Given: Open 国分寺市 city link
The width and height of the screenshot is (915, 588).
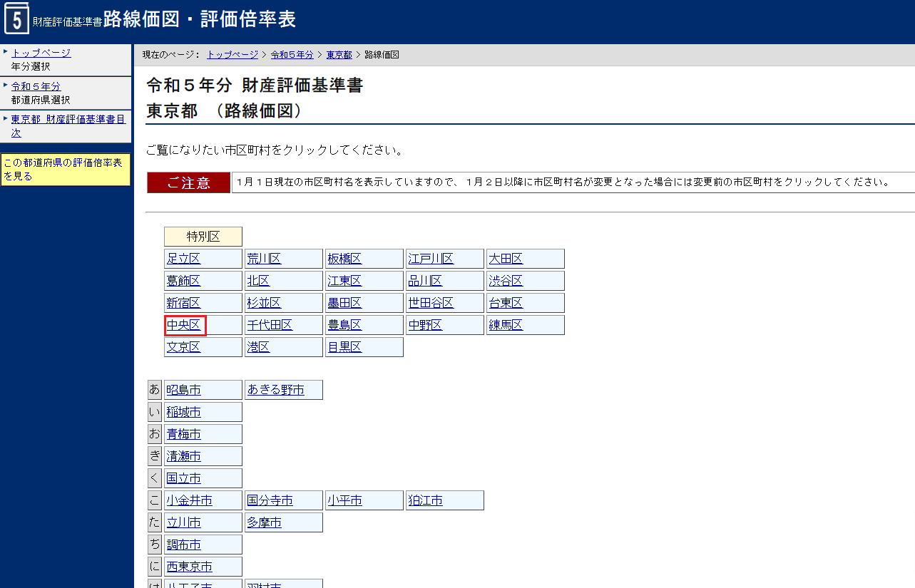Looking at the screenshot, I should 270,500.
